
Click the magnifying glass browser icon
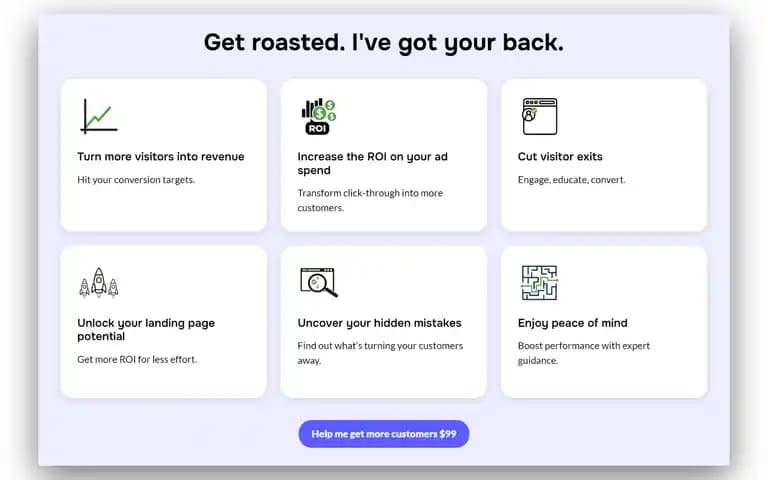(x=319, y=283)
